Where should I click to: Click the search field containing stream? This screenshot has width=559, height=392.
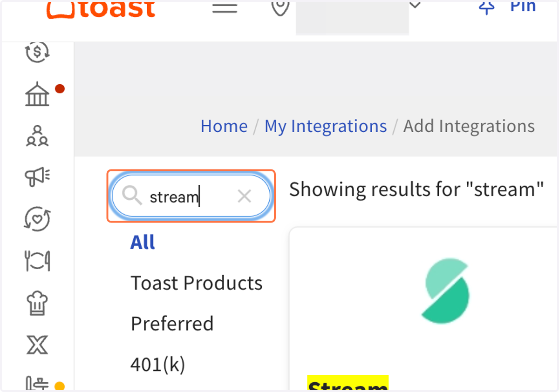pos(191,196)
